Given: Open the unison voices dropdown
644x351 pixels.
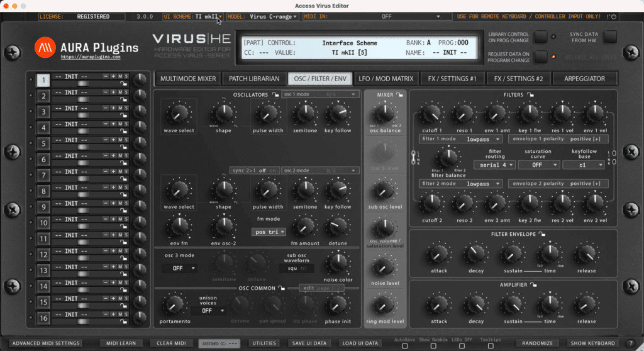Looking at the screenshot, I should tap(208, 311).
